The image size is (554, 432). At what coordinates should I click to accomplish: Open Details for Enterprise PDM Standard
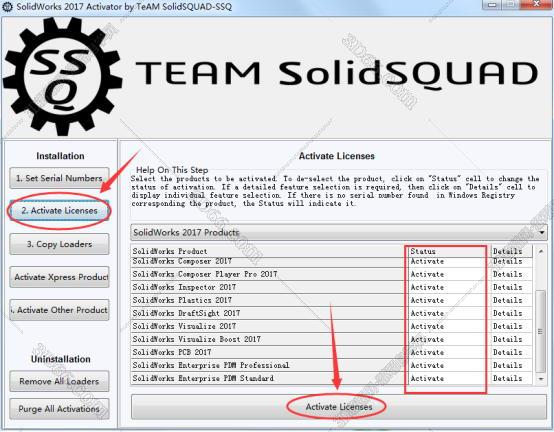[512, 378]
